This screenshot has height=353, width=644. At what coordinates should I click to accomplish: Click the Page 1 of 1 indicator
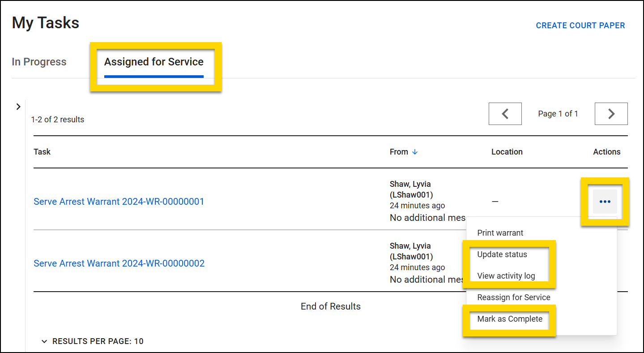click(558, 113)
